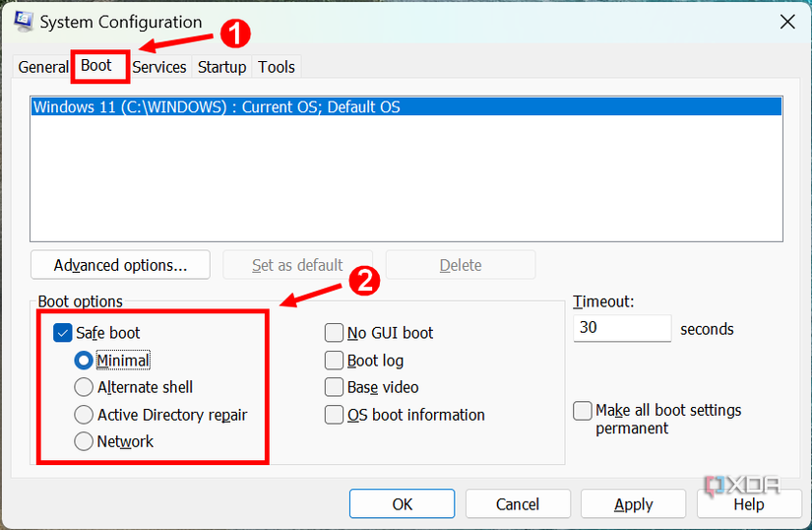Apply the boot settings
The height and width of the screenshot is (530, 812).
pyautogui.click(x=633, y=503)
